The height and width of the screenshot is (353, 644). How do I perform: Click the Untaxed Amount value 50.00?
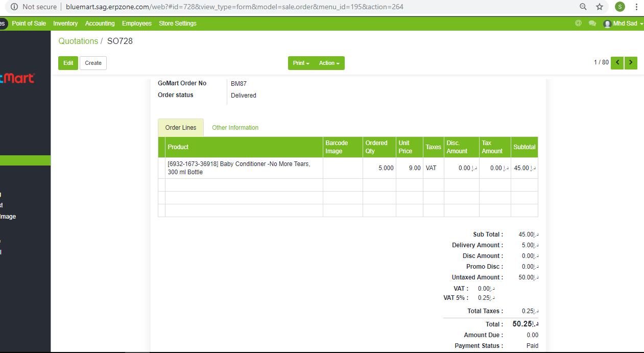tap(529, 277)
